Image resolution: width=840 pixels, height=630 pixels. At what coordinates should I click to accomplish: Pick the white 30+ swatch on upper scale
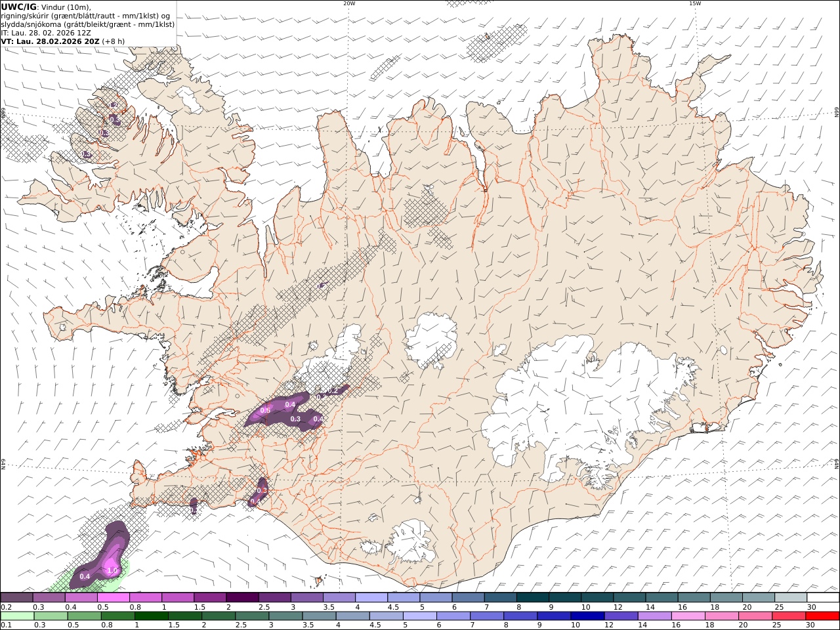click(x=823, y=598)
